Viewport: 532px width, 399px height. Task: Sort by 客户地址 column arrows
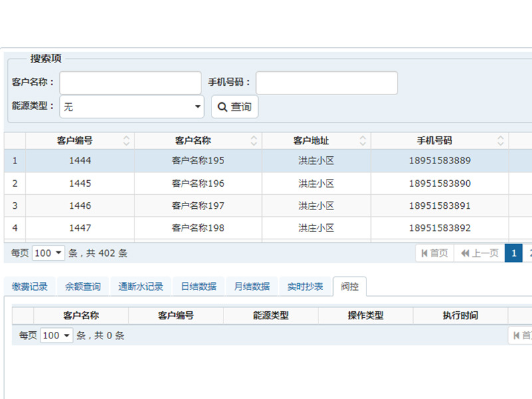[362, 140]
